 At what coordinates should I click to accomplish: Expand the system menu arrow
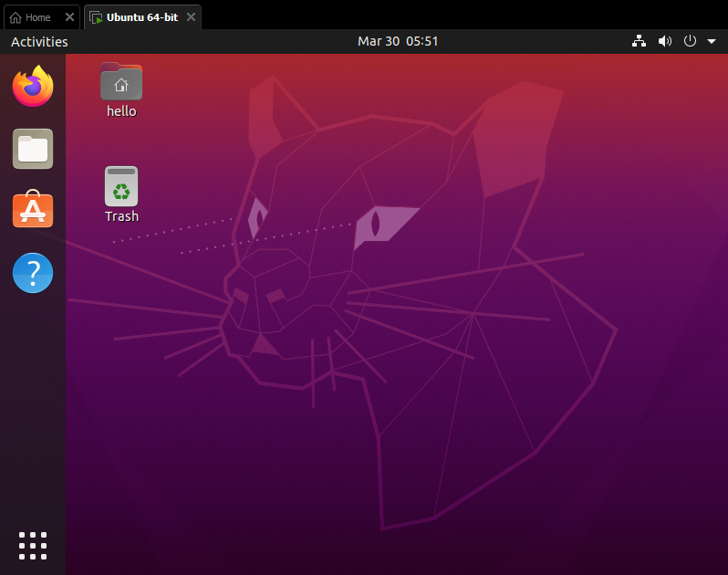coord(712,41)
